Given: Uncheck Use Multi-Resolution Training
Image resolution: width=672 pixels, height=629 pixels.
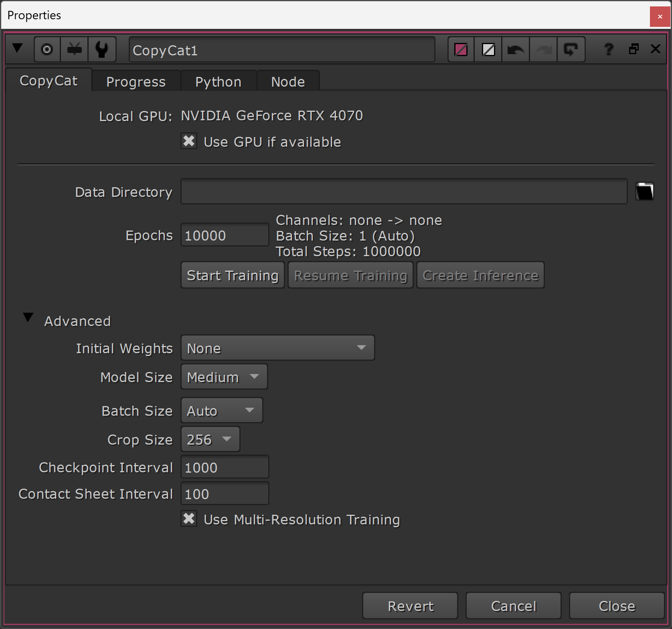Looking at the screenshot, I should [189, 519].
